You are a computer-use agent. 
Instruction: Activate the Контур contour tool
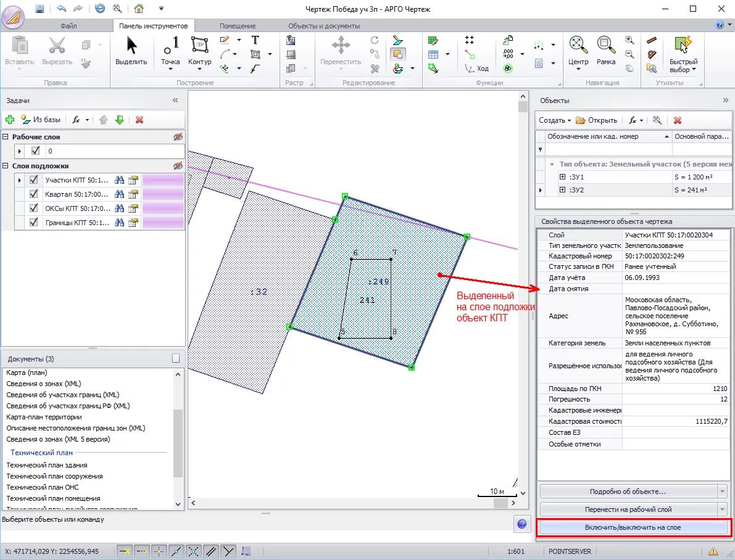200,52
